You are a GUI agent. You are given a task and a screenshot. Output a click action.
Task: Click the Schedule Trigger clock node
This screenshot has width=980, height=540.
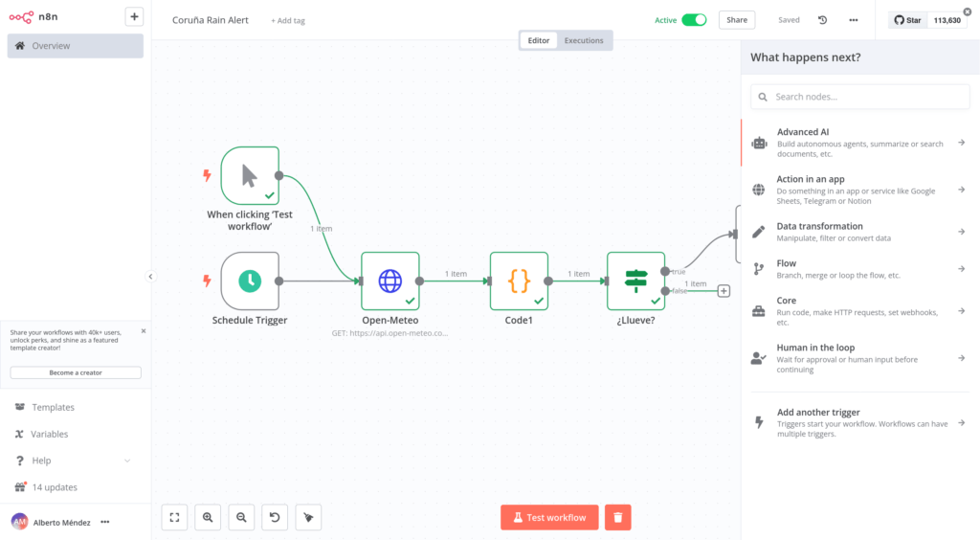[250, 281]
